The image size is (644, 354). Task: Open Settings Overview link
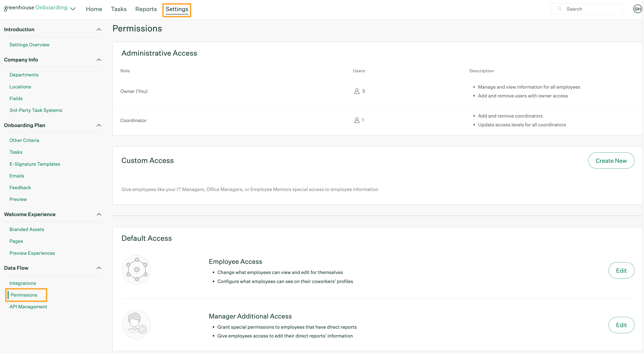[30, 45]
